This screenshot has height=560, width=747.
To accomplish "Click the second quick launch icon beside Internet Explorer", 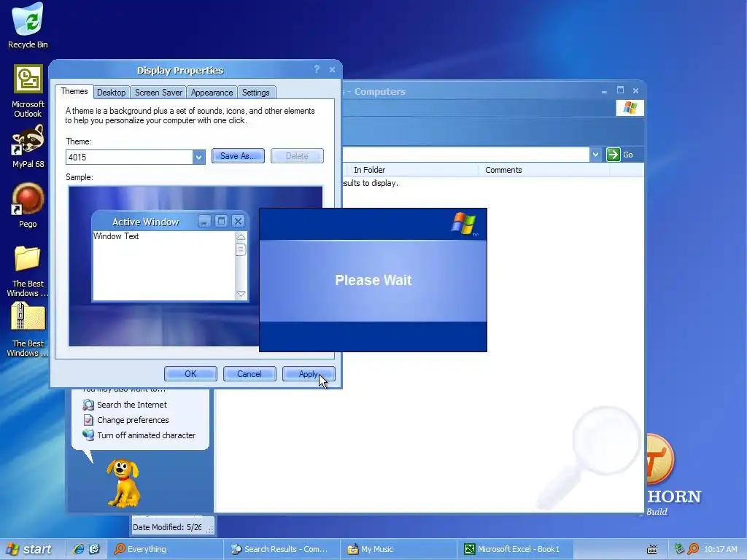I will coord(94,549).
